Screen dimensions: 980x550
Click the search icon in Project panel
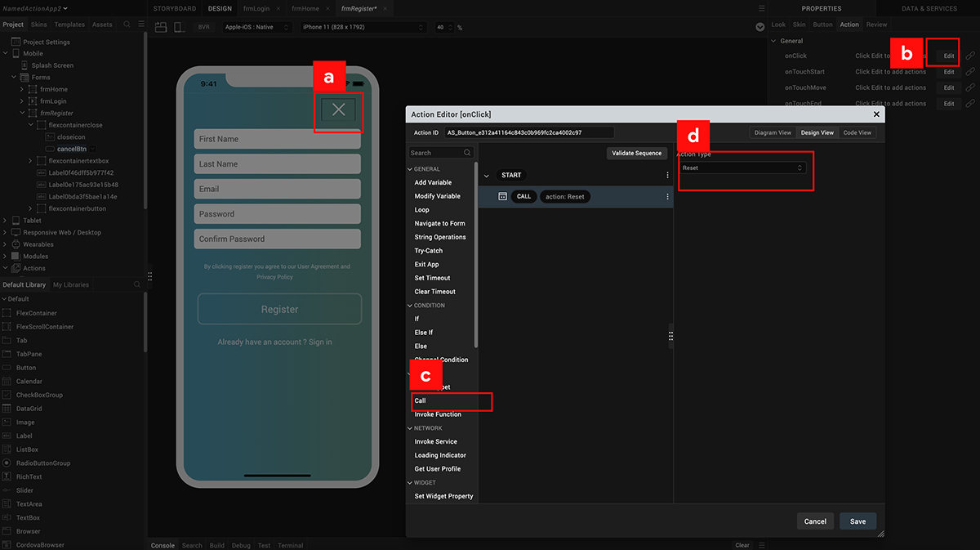click(x=127, y=25)
